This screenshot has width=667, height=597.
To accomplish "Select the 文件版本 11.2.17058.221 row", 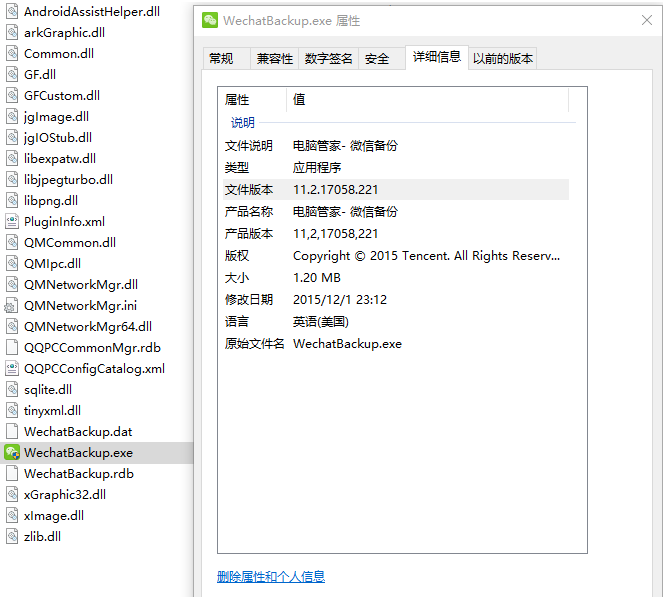I will (396, 189).
